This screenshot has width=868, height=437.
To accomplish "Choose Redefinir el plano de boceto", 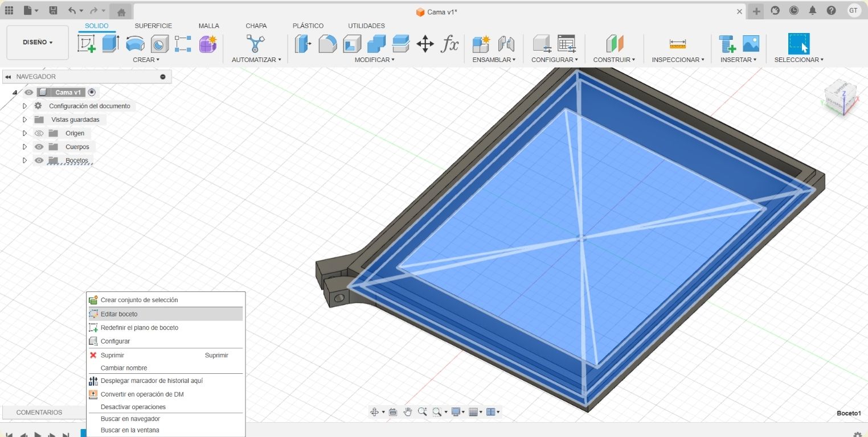I will pos(165,328).
